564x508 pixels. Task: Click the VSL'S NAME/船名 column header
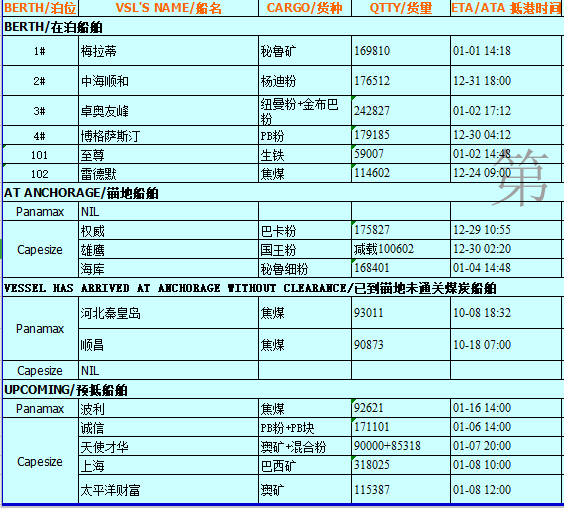[x=168, y=8]
